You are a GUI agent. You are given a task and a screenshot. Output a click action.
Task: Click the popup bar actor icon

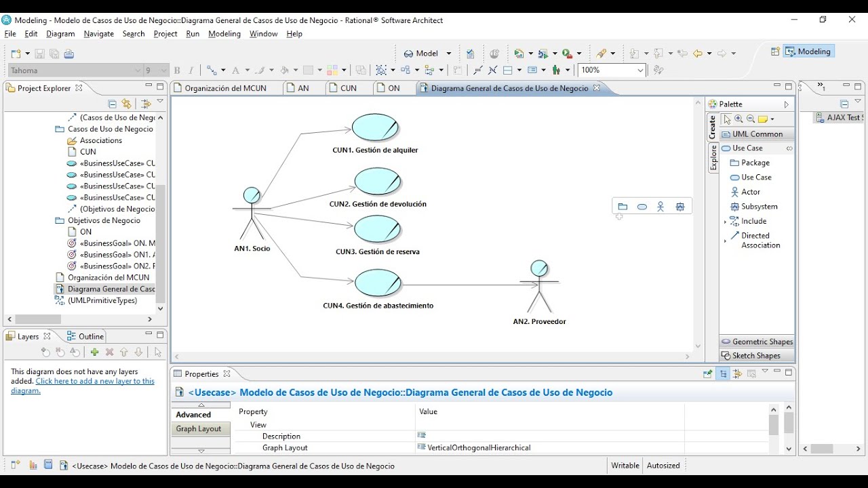(x=660, y=207)
